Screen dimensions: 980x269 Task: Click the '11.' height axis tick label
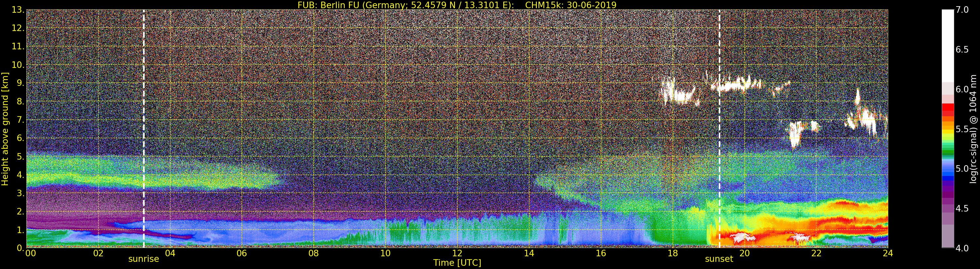(x=18, y=46)
